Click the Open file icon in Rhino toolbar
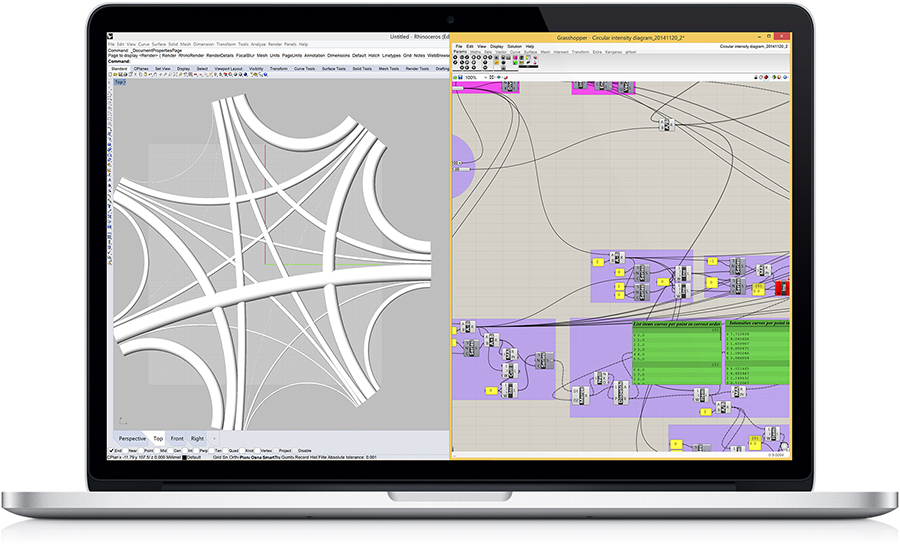The height and width of the screenshot is (560, 900). point(115,75)
